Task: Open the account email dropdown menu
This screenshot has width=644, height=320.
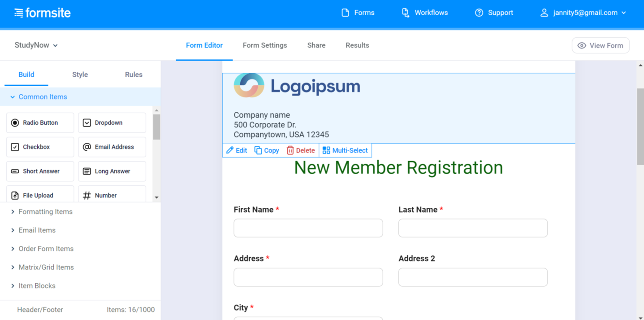Action: [x=584, y=13]
